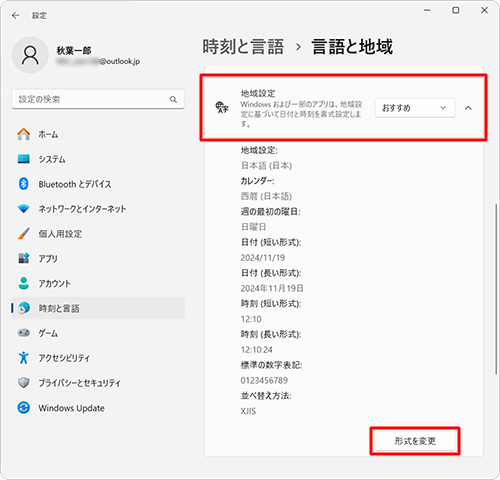Click 時刻と言語 breadcrumb link
The image size is (500, 480).
(x=243, y=47)
